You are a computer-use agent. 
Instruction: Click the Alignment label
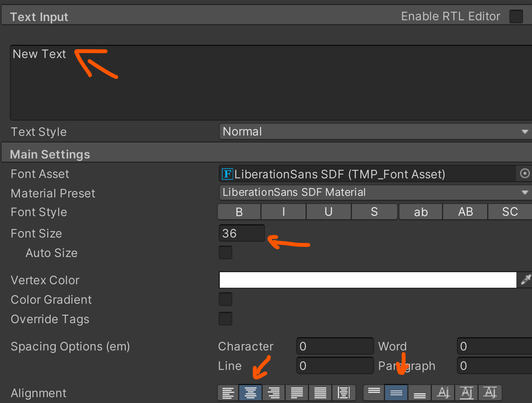[39, 393]
